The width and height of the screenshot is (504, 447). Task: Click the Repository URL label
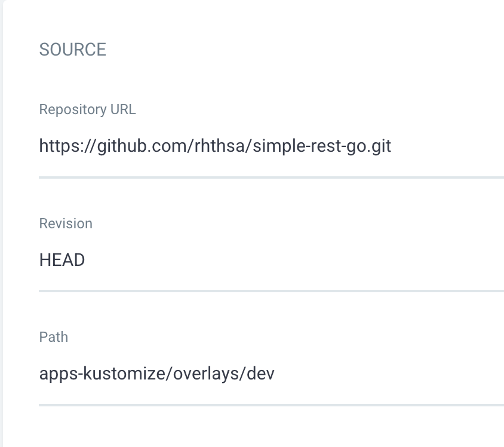click(87, 109)
